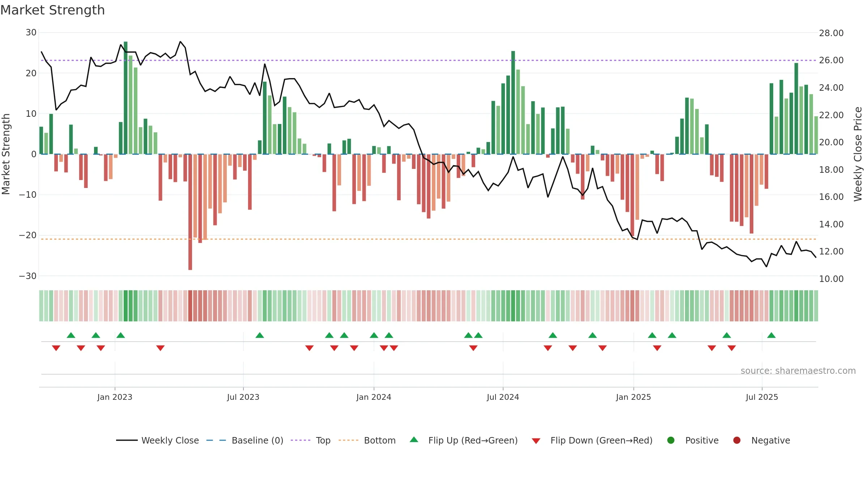868x488 pixels.
Task: Click the '28.00' price axis tick
Action: 831,33
